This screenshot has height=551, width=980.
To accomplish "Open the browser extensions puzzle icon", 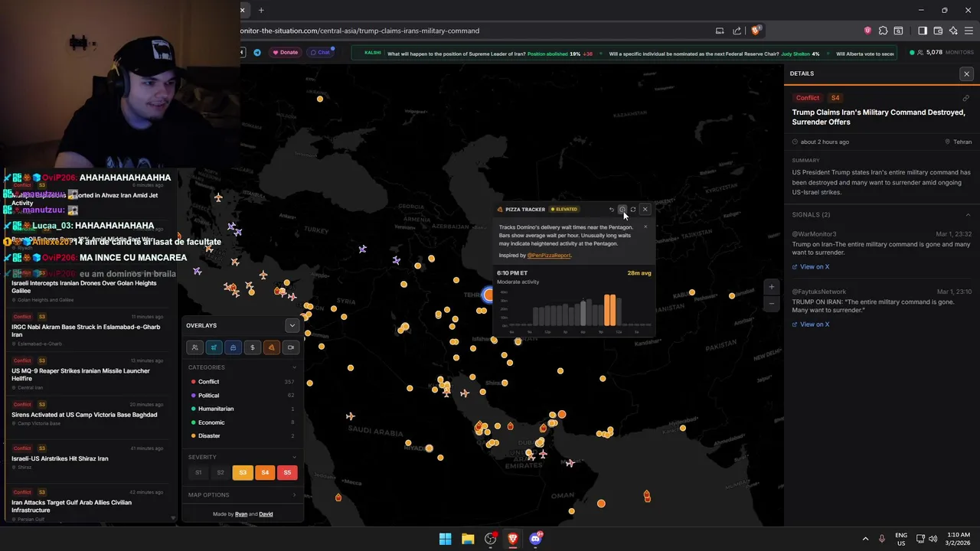I will click(883, 31).
